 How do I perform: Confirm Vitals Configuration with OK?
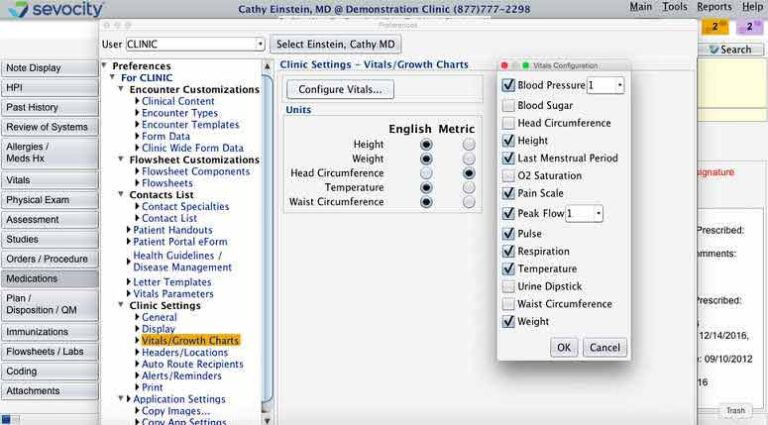[x=564, y=348]
